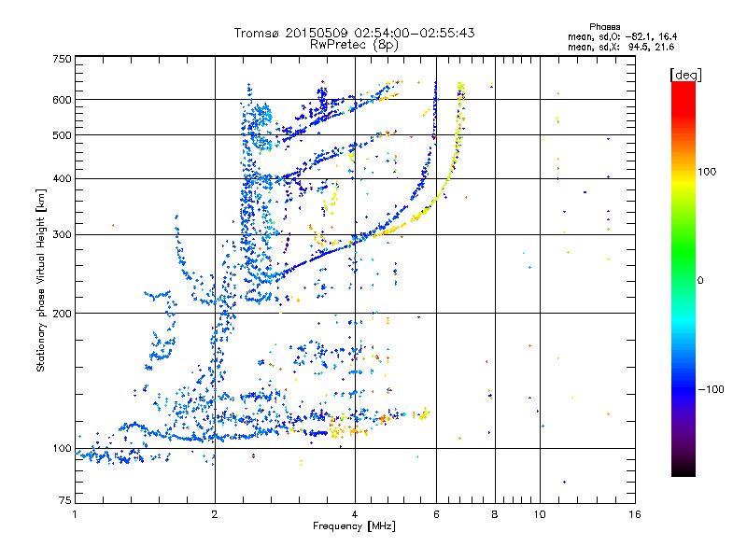Click the colorbar tick label '-100'
This screenshot has height=560, width=747.
click(x=711, y=389)
